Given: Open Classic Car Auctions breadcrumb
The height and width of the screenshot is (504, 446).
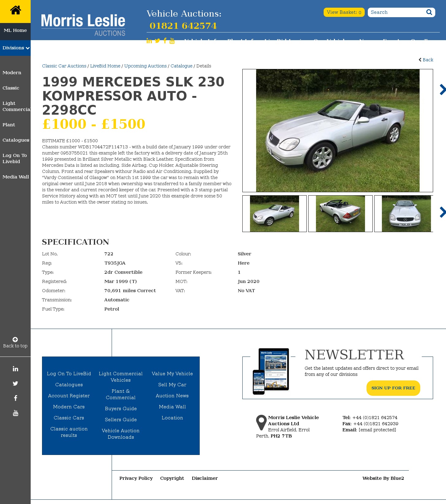Looking at the screenshot, I should pyautogui.click(x=64, y=66).
